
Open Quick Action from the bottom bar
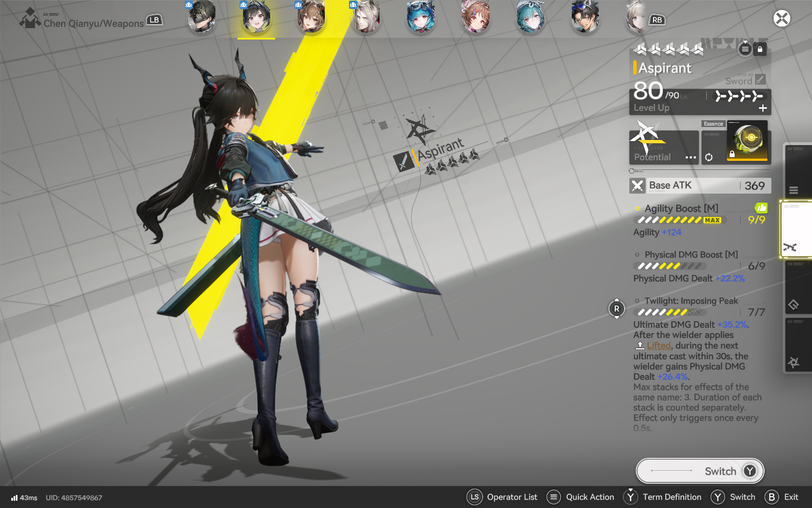point(581,497)
